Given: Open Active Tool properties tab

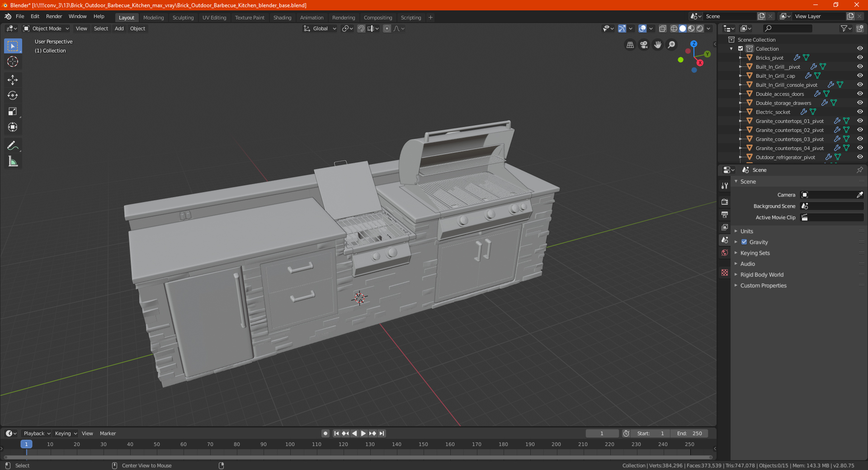Looking at the screenshot, I should 725,186.
